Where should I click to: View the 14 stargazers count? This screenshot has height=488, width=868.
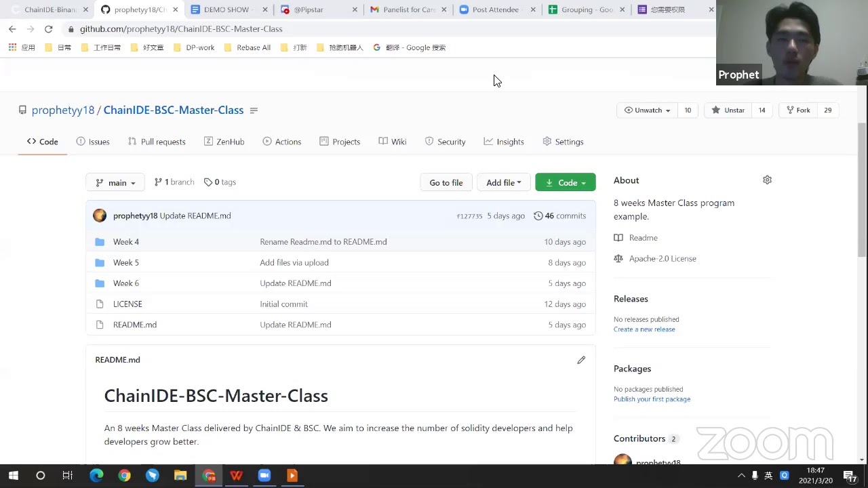(x=762, y=110)
